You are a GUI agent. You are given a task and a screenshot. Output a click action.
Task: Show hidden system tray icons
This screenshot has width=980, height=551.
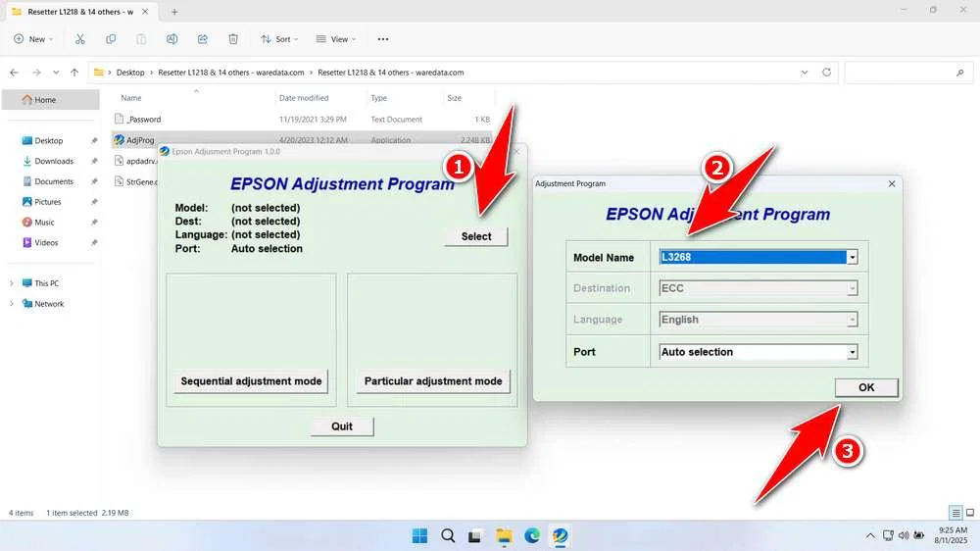tap(870, 535)
